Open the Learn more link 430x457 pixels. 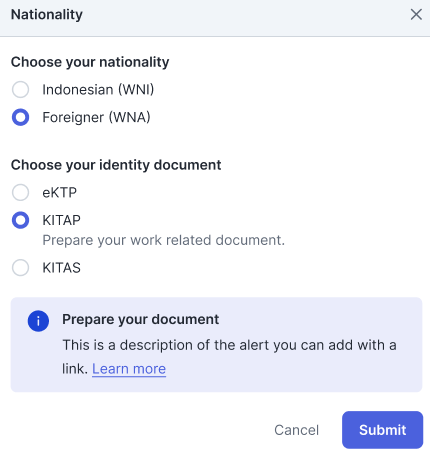129,369
